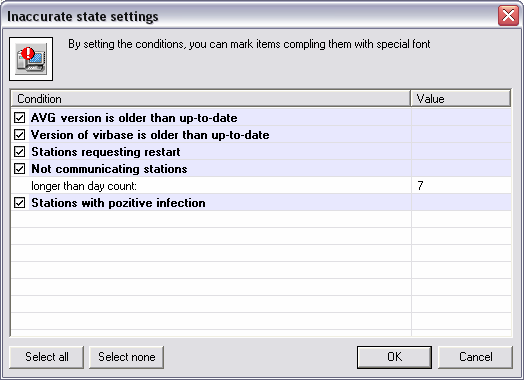Click the station alert computer icon

31,59
